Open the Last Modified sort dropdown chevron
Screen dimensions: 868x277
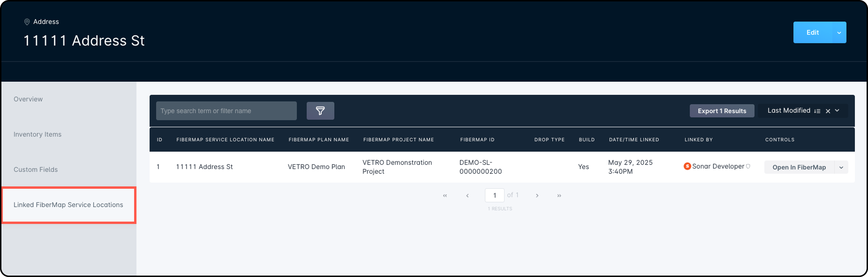838,111
